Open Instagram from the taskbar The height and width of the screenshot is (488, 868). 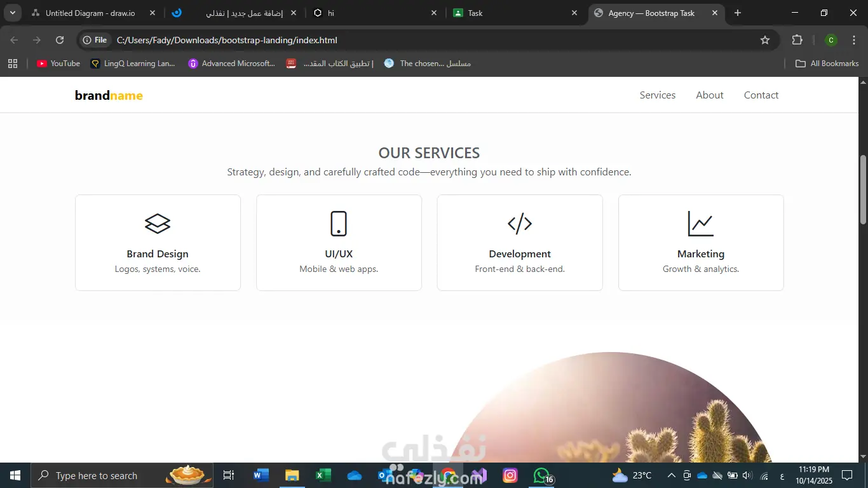tap(510, 475)
